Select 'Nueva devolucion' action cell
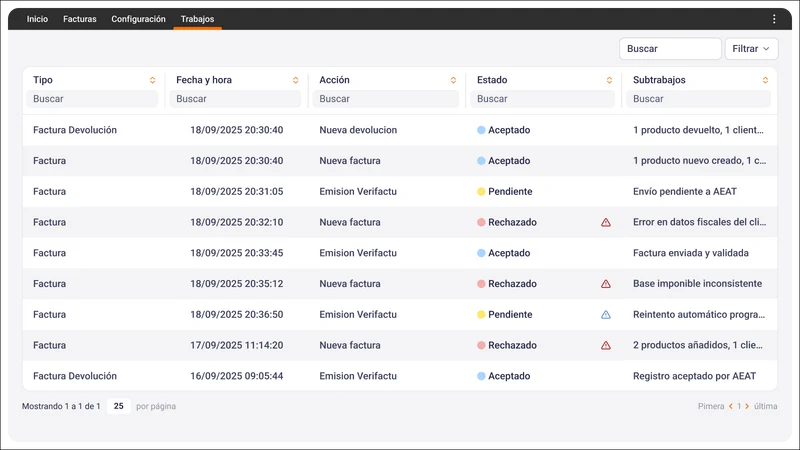Image resolution: width=800 pixels, height=450 pixels. (x=358, y=130)
